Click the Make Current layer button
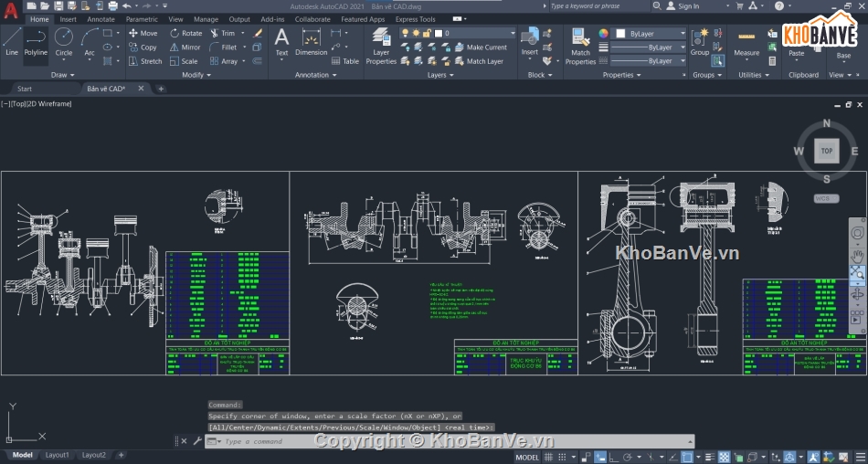Viewport: 868px width, 464px height. tap(481, 47)
